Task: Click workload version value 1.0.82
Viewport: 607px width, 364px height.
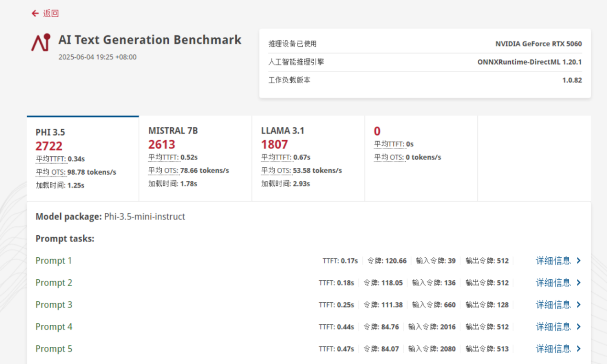Action: pyautogui.click(x=572, y=80)
